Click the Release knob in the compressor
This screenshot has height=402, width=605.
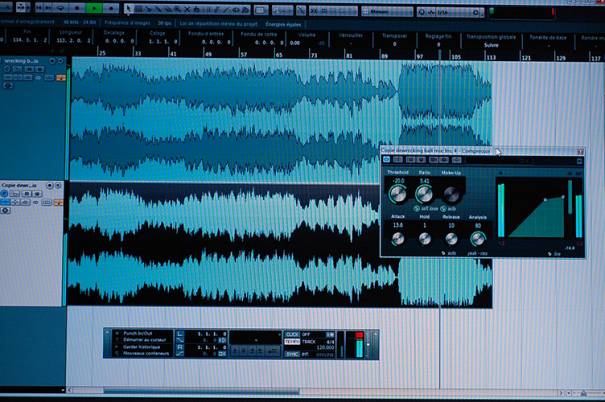[452, 238]
